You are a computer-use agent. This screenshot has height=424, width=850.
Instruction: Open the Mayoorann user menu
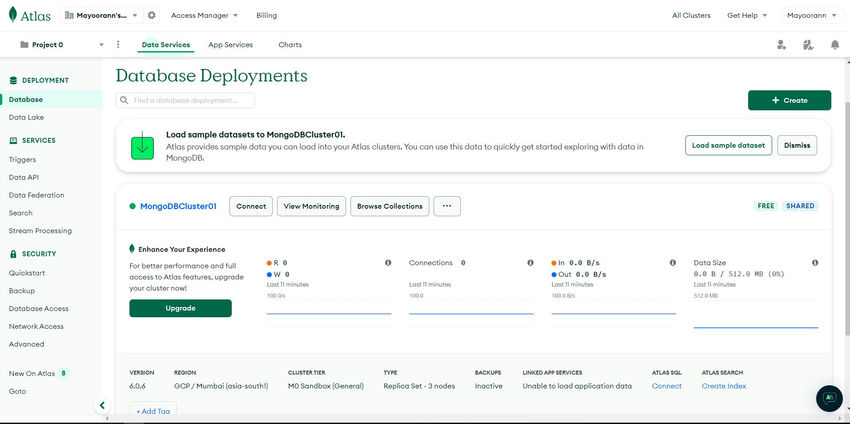[x=811, y=15]
